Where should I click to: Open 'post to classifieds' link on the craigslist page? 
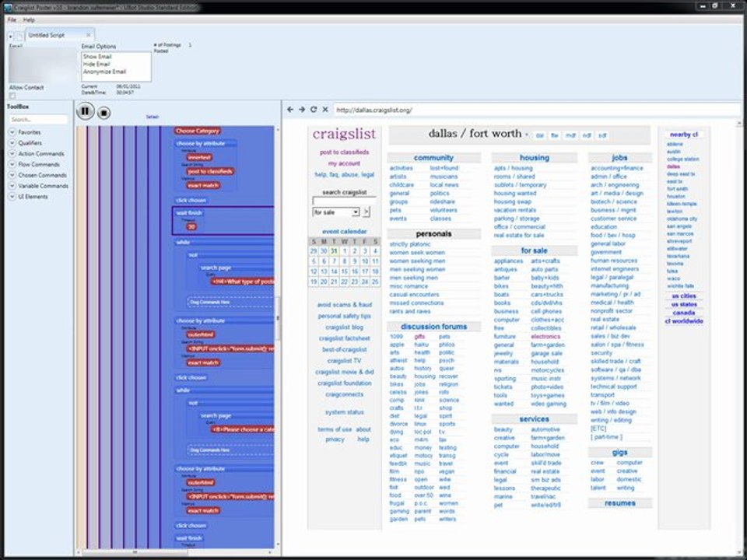pyautogui.click(x=344, y=152)
